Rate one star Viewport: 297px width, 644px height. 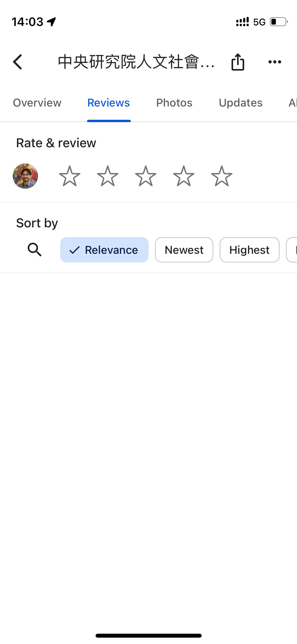coord(70,176)
